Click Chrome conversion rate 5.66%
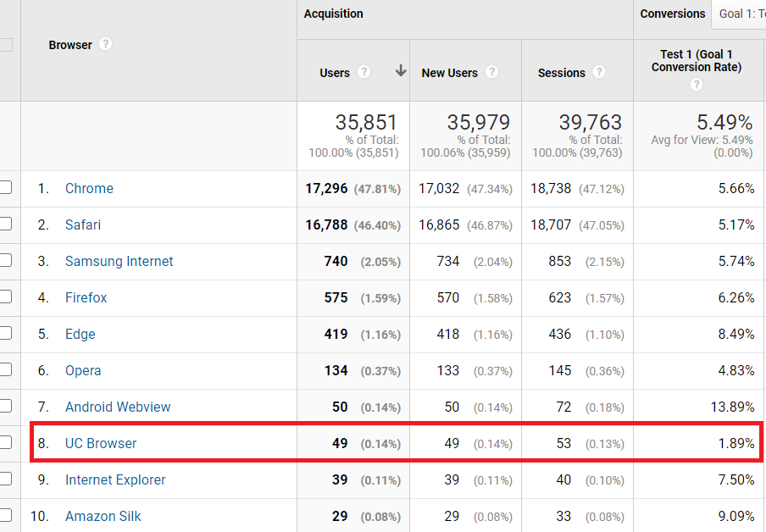This screenshot has width=766, height=532. pyautogui.click(x=736, y=189)
